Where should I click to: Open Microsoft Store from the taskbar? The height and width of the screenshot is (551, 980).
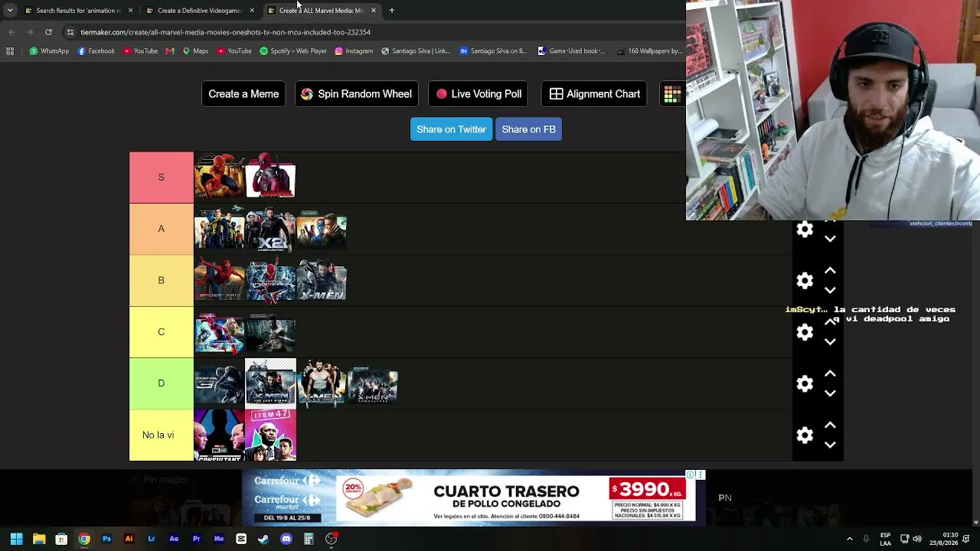point(61,539)
